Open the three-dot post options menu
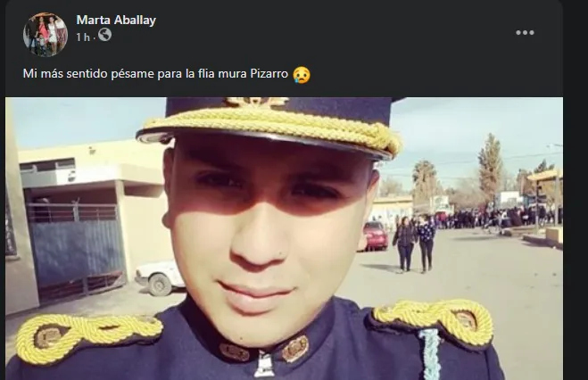 click(525, 33)
